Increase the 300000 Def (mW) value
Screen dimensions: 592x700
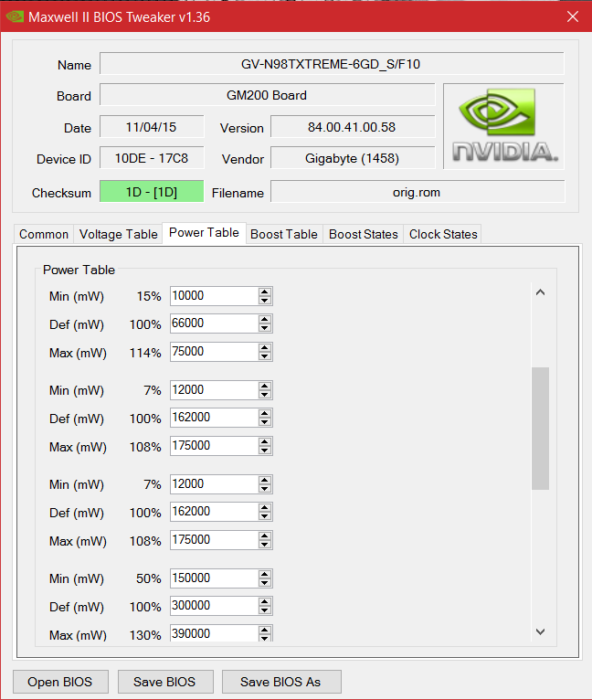coord(265,602)
